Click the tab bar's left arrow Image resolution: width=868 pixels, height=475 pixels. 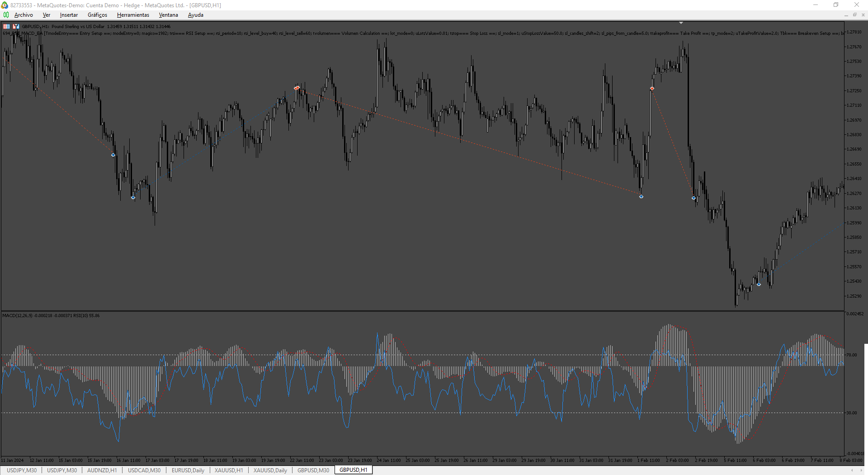(852, 470)
